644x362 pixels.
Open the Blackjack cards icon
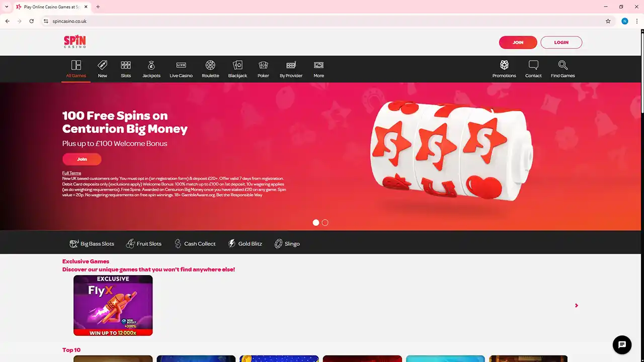coord(237,65)
